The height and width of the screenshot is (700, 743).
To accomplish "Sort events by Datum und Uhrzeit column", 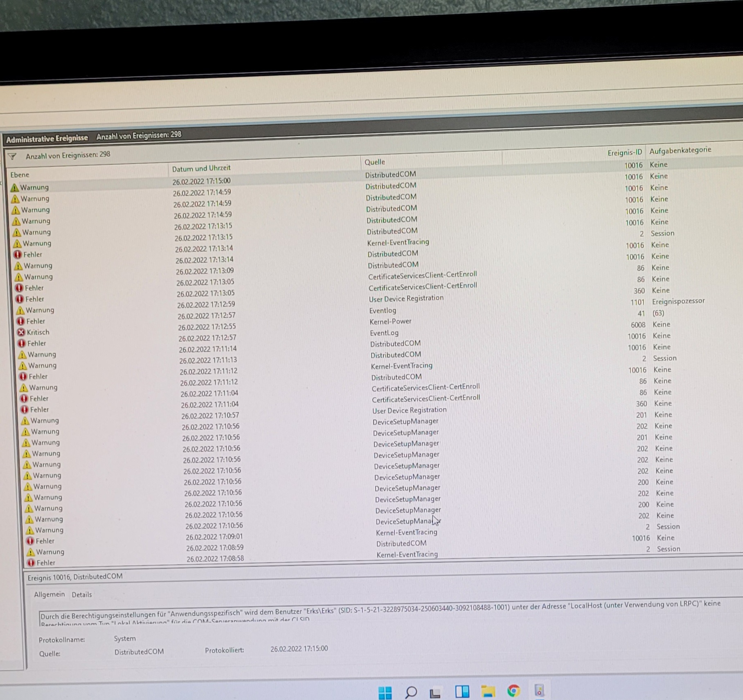I will pos(201,168).
